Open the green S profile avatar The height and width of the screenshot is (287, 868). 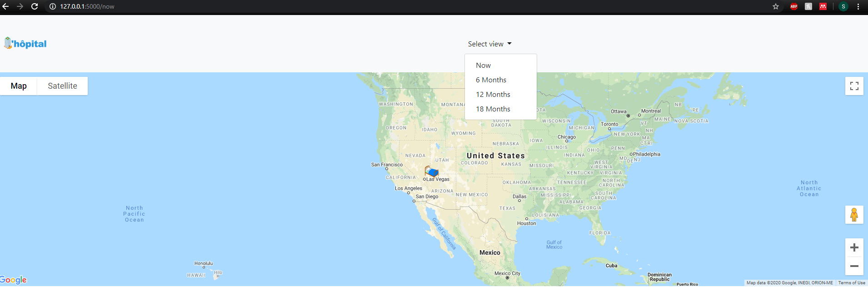point(843,6)
